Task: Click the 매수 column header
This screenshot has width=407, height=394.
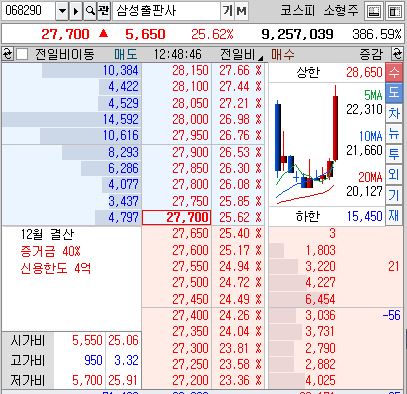Action: (283, 54)
